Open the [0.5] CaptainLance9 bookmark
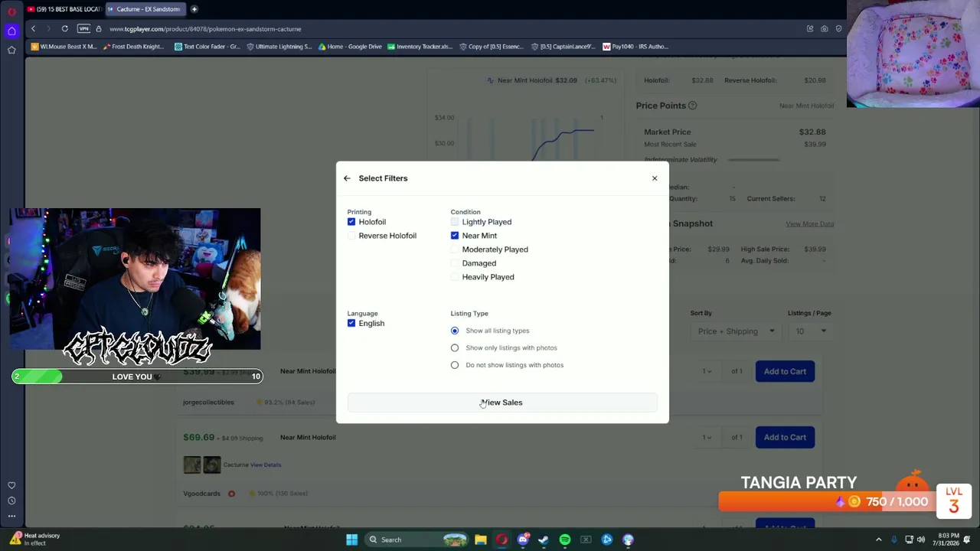980x551 pixels. click(x=562, y=47)
